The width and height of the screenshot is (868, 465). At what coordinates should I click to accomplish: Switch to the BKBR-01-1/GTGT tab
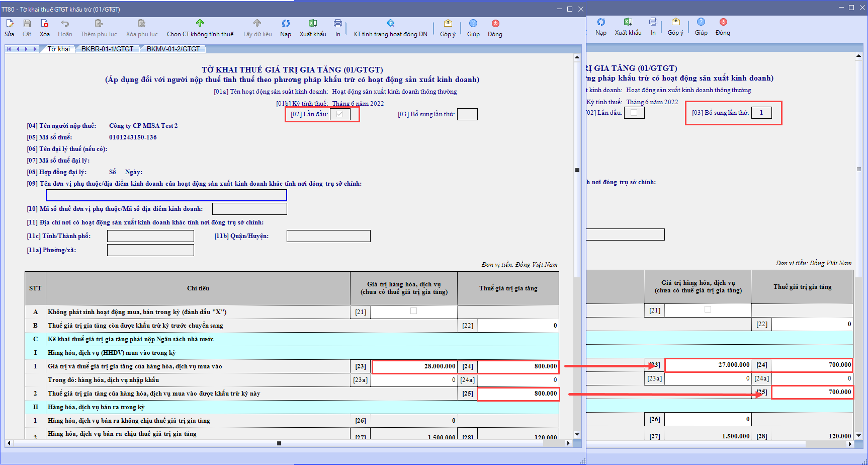[x=108, y=49]
